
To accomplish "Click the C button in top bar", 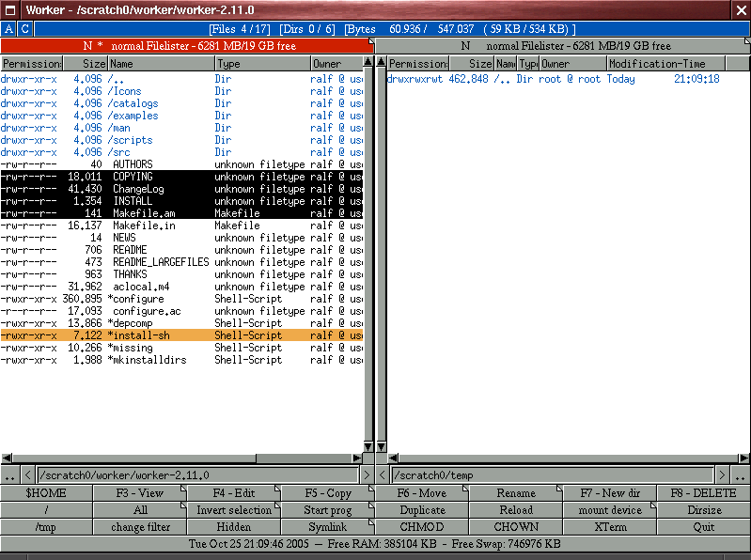I will [24, 29].
